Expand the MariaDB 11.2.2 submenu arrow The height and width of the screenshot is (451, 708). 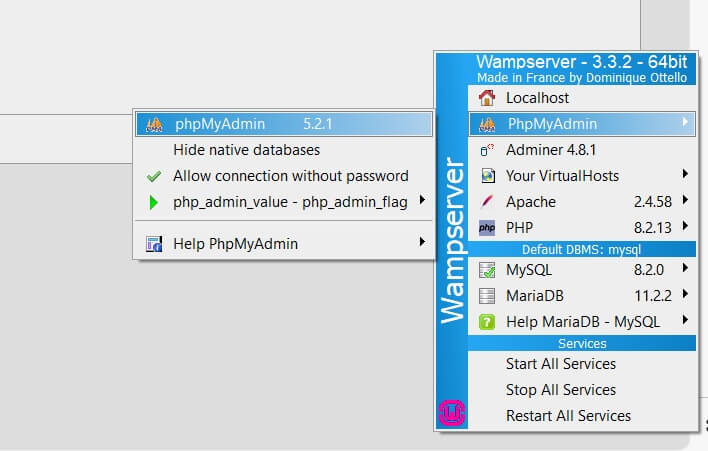[685, 293]
